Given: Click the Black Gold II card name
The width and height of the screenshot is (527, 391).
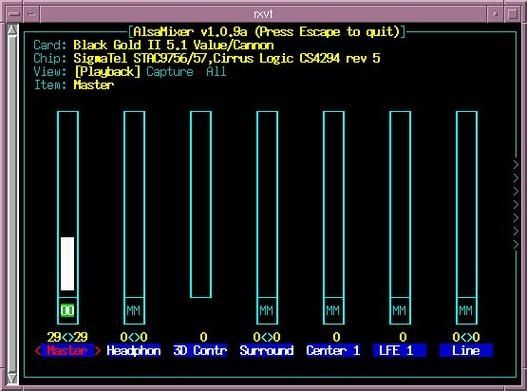Looking at the screenshot, I should coord(174,45).
